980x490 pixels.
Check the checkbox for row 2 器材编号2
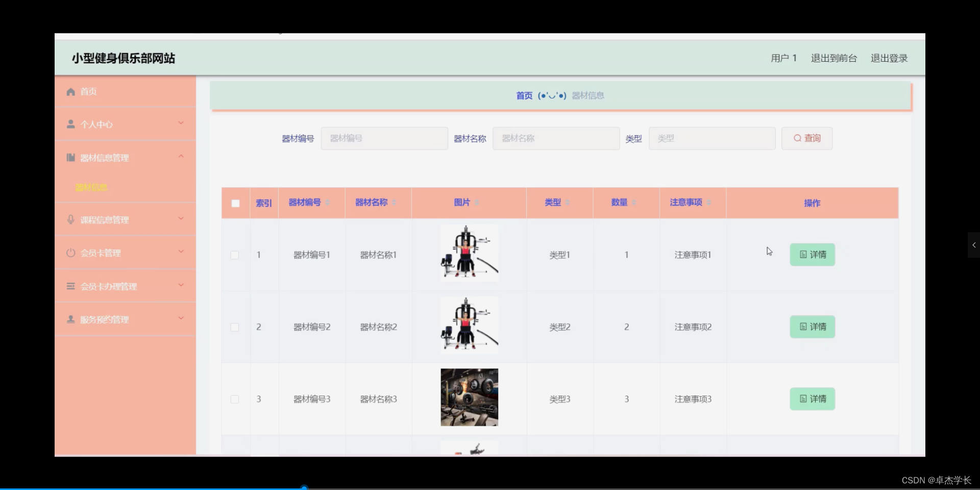click(x=235, y=327)
